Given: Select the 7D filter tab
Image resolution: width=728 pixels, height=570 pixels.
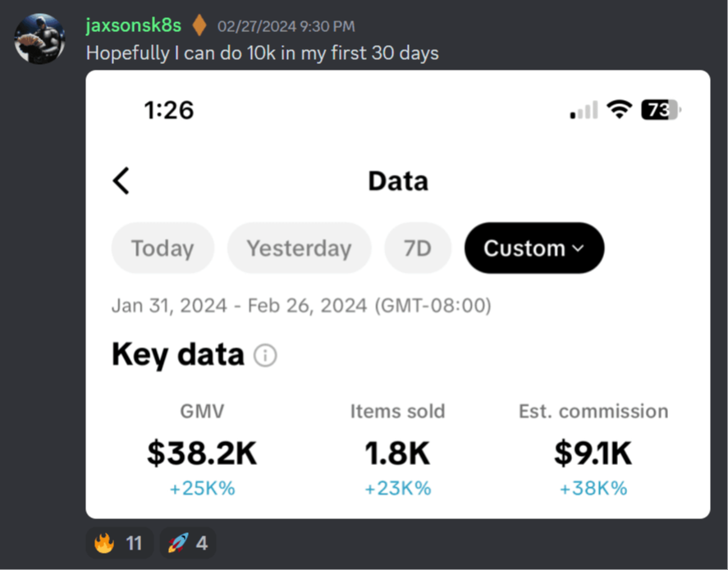Looking at the screenshot, I should click(x=417, y=248).
